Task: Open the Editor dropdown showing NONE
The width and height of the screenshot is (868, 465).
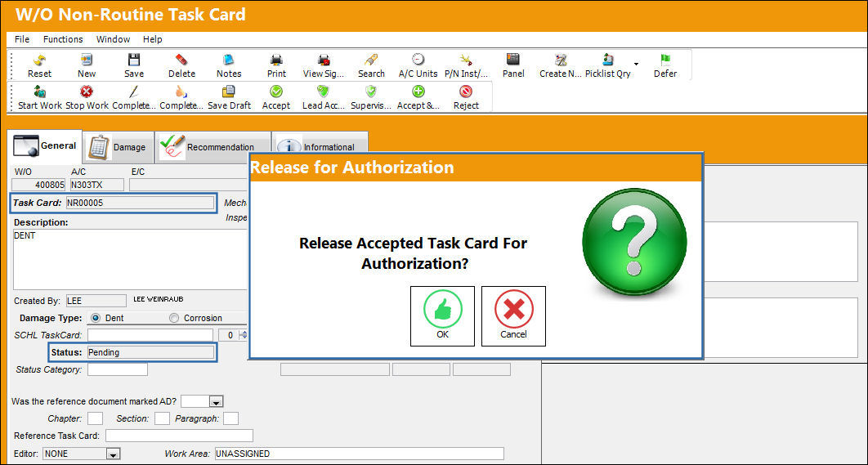Action: pos(113,454)
